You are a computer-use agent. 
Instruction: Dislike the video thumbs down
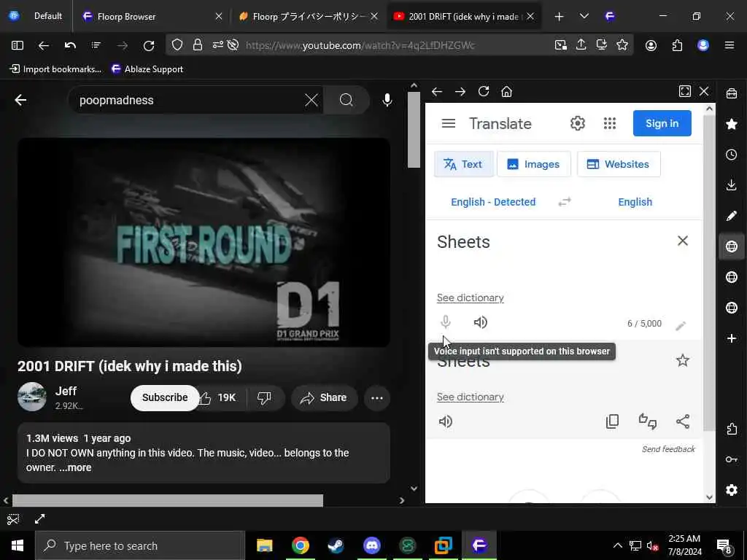(264, 397)
